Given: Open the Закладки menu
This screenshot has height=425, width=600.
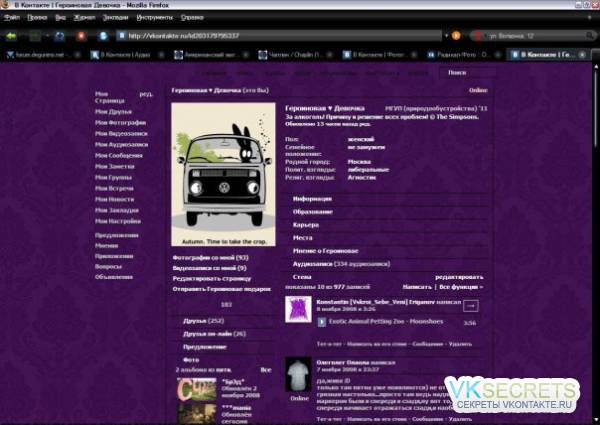Looking at the screenshot, I should (116, 17).
